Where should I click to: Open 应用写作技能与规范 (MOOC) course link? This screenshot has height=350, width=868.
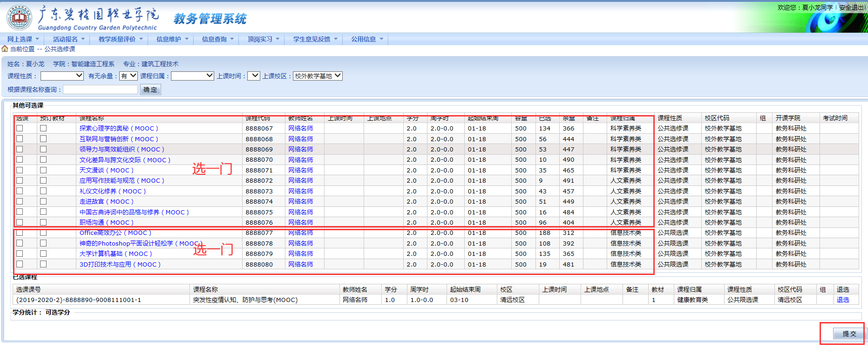click(x=122, y=181)
